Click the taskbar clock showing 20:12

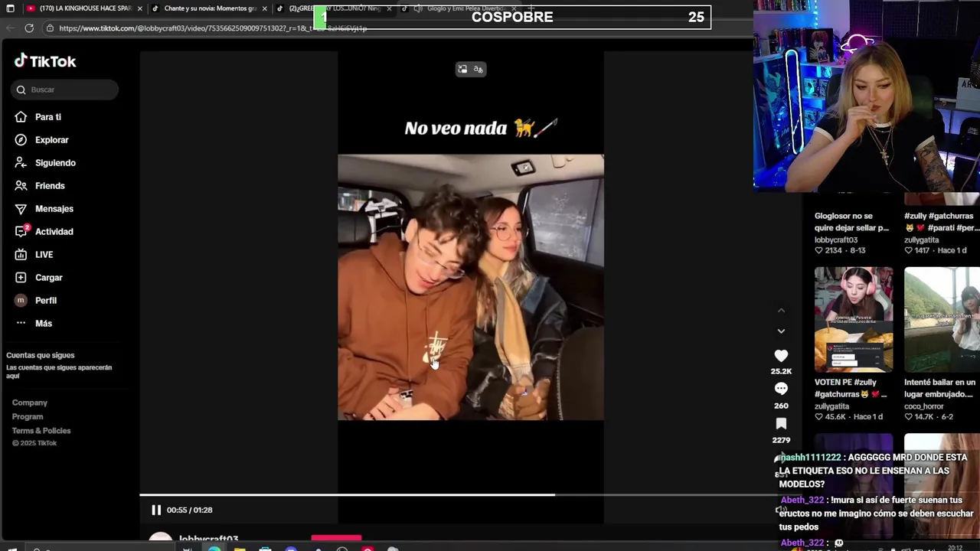click(955, 548)
